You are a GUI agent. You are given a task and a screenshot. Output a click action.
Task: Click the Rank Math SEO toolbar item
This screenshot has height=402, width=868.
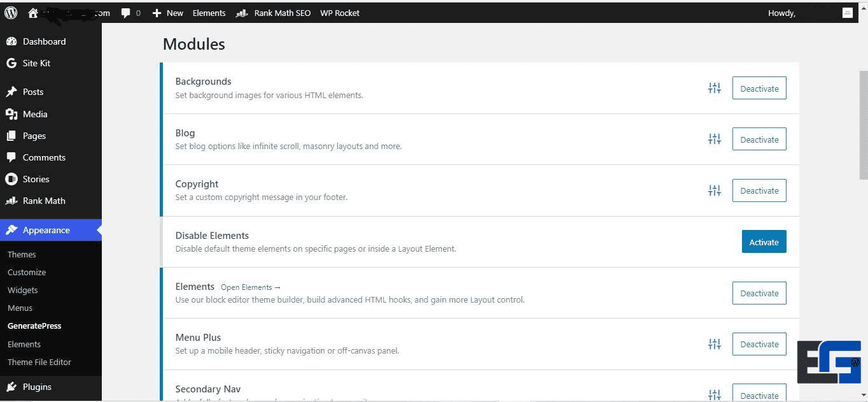click(274, 13)
